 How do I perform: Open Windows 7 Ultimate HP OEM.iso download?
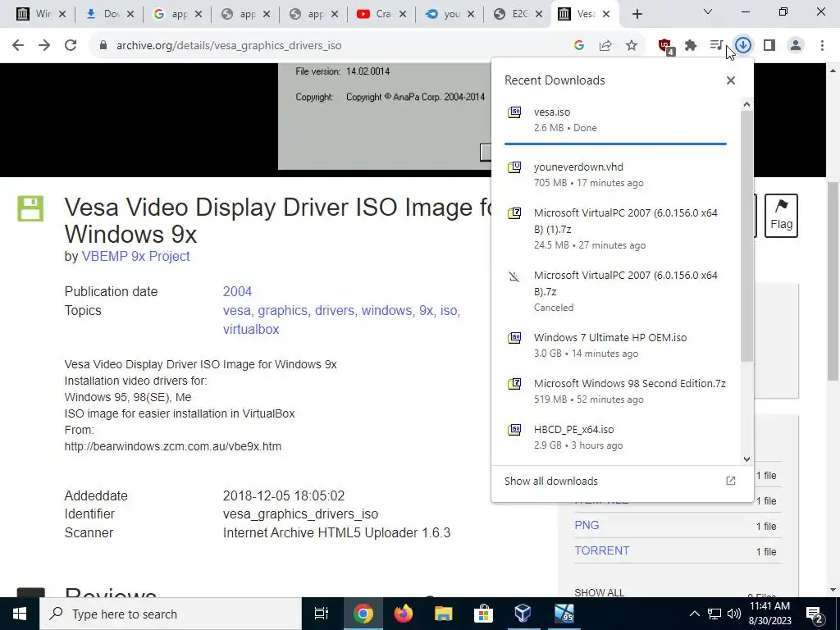click(615, 345)
